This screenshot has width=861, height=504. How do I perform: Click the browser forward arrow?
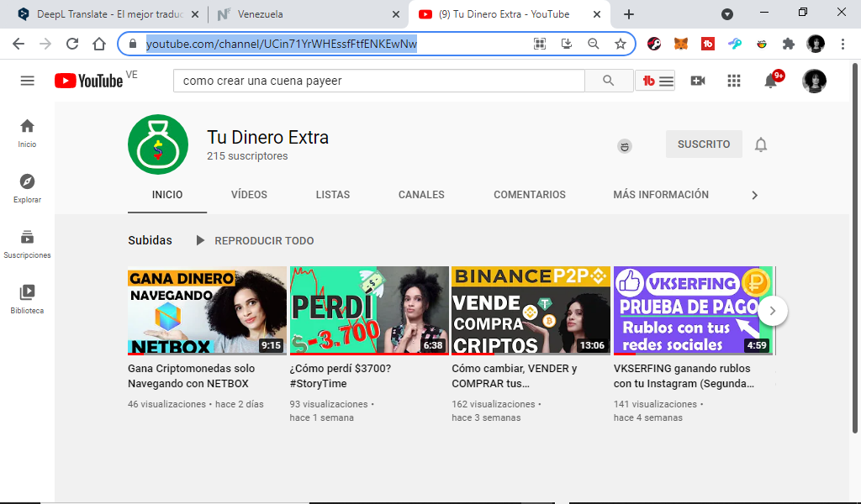point(45,44)
